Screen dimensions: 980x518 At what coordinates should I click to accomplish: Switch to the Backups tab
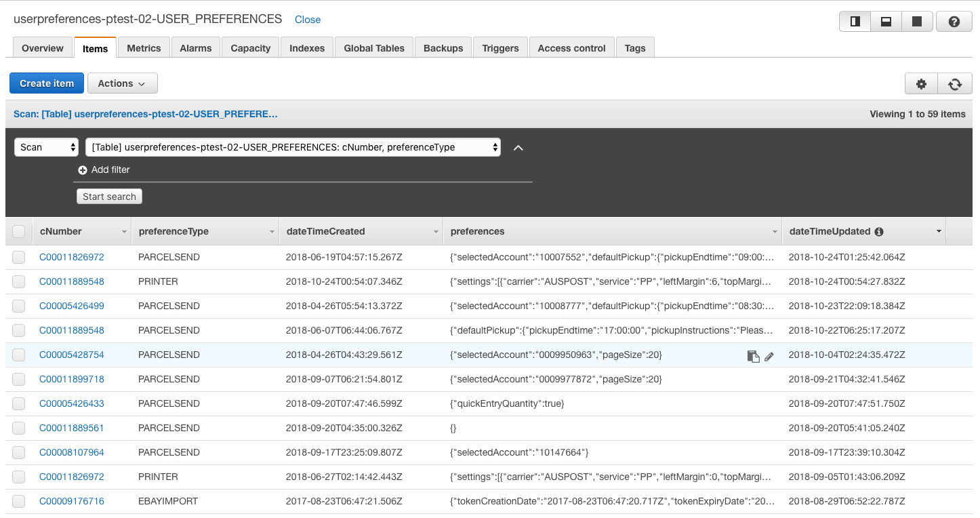[x=443, y=48]
